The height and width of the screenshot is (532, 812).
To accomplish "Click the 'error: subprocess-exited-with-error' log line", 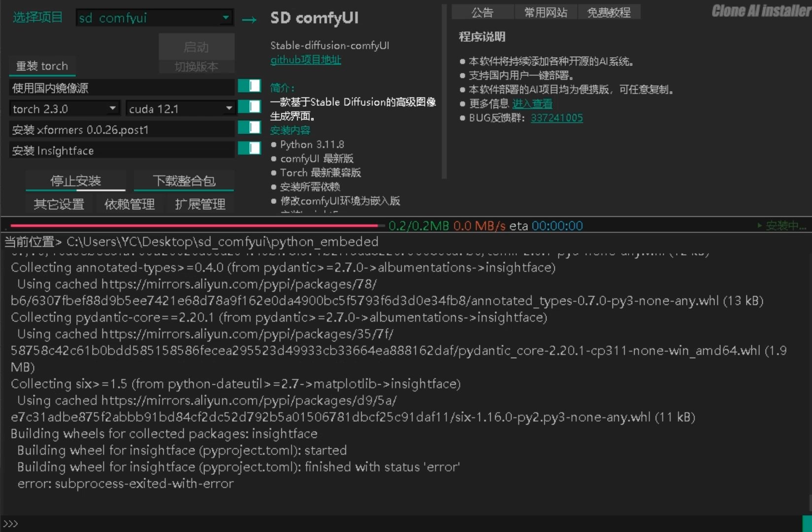I will tap(126, 484).
